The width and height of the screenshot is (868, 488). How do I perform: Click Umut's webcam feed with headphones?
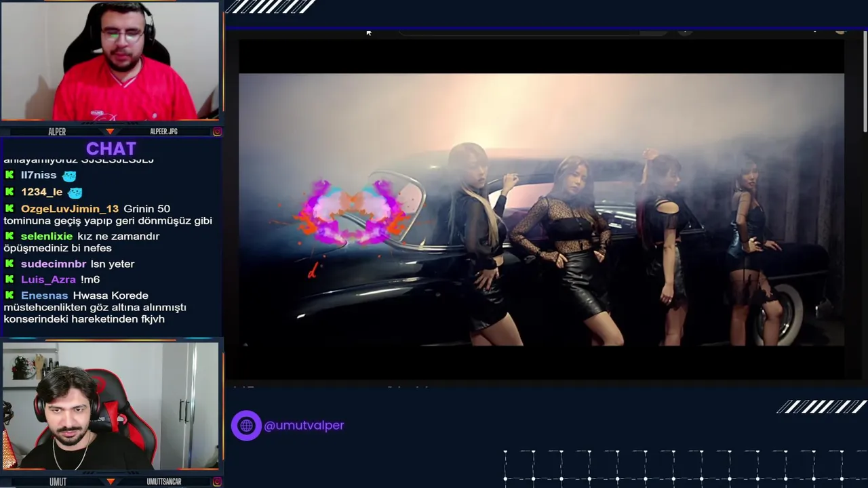tap(110, 406)
